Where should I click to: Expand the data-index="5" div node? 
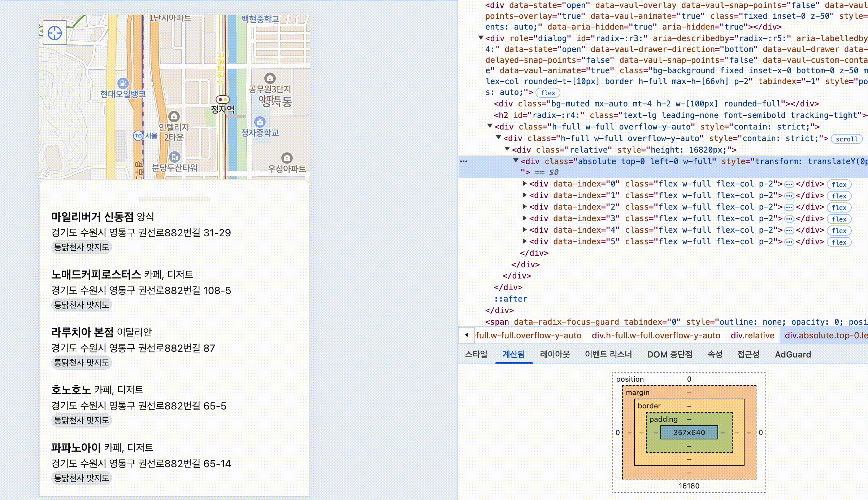pyautogui.click(x=525, y=241)
